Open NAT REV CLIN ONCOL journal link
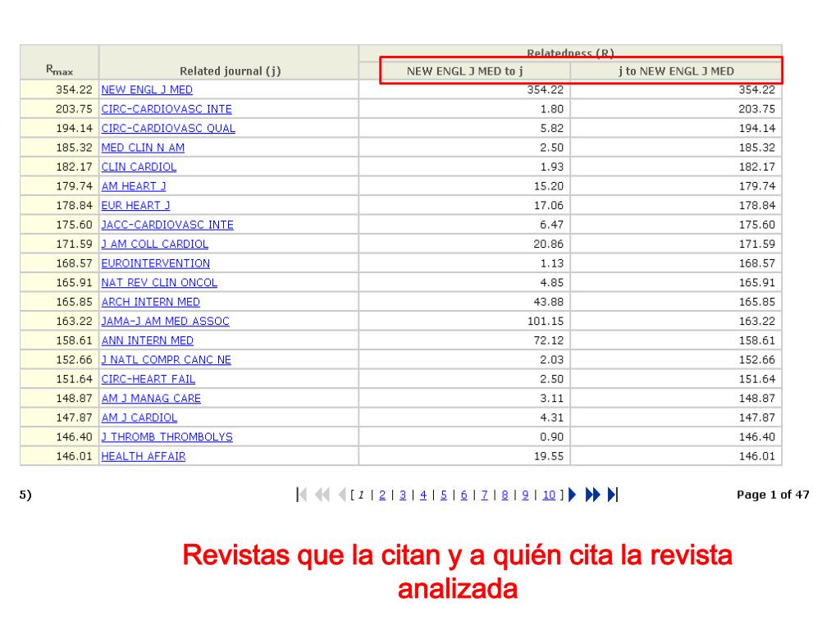 159,283
